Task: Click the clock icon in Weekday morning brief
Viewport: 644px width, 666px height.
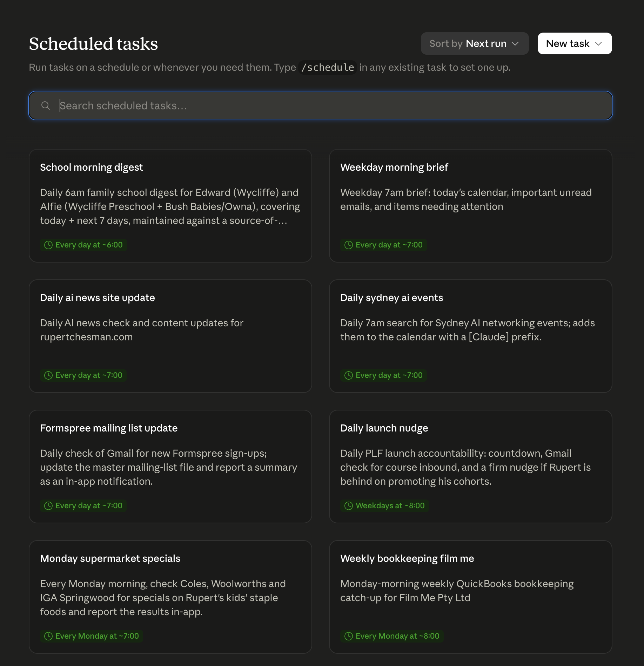Action: coord(349,245)
